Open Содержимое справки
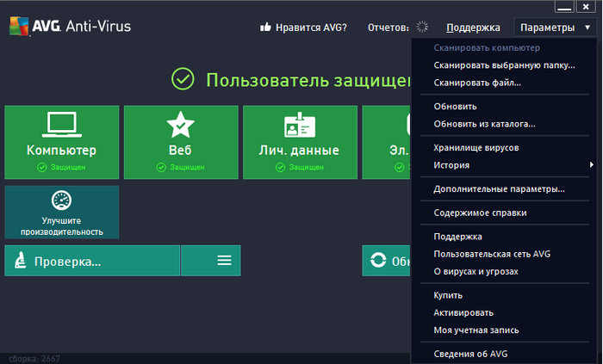This screenshot has width=603, height=364. (x=481, y=213)
